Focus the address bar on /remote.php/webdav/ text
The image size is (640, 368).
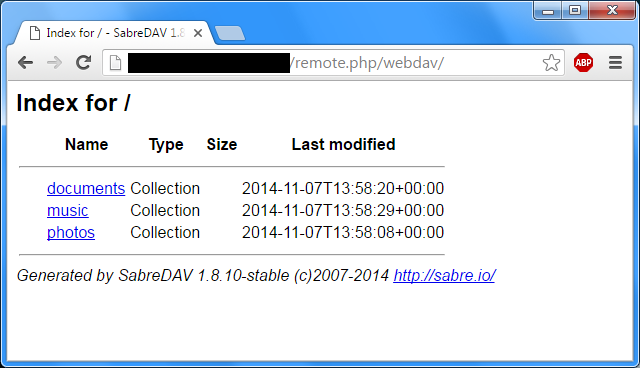pos(367,63)
